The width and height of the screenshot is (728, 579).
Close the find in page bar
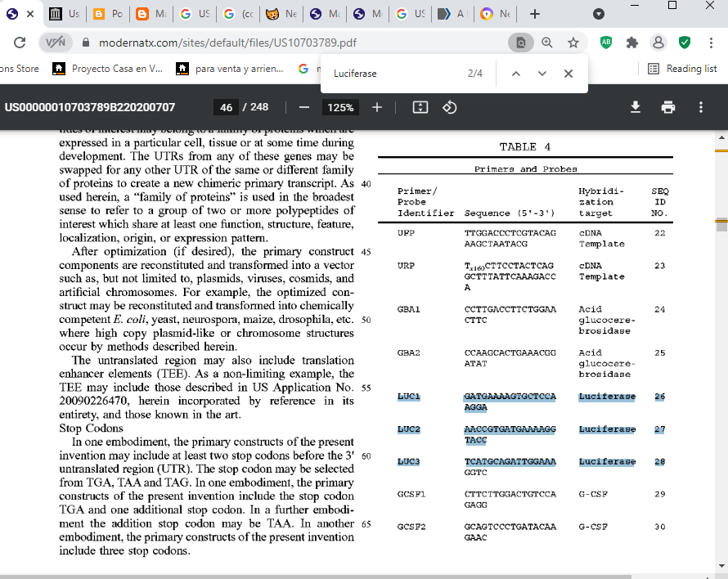tap(568, 74)
